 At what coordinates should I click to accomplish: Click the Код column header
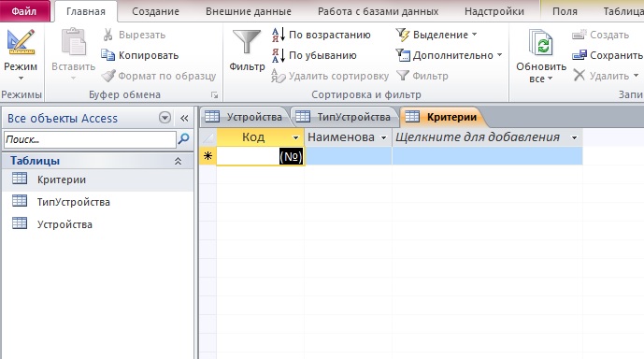pos(260,137)
